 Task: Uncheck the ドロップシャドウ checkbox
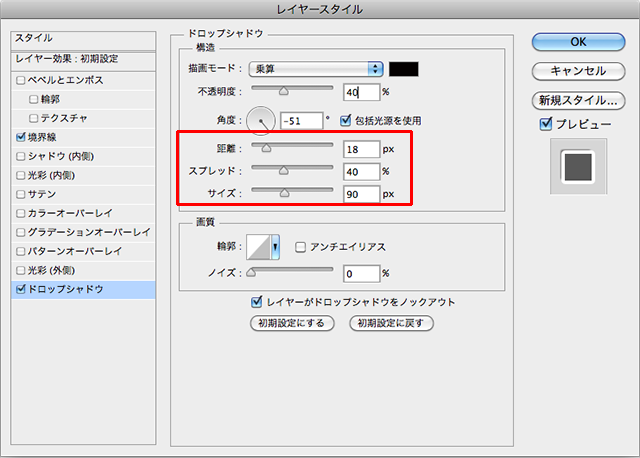point(20,289)
